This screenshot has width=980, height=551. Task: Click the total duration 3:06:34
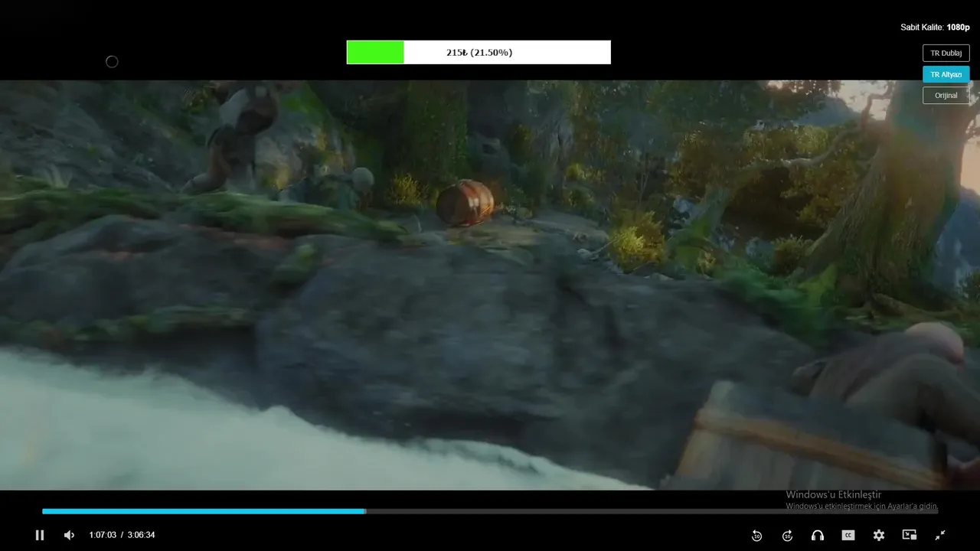click(141, 535)
